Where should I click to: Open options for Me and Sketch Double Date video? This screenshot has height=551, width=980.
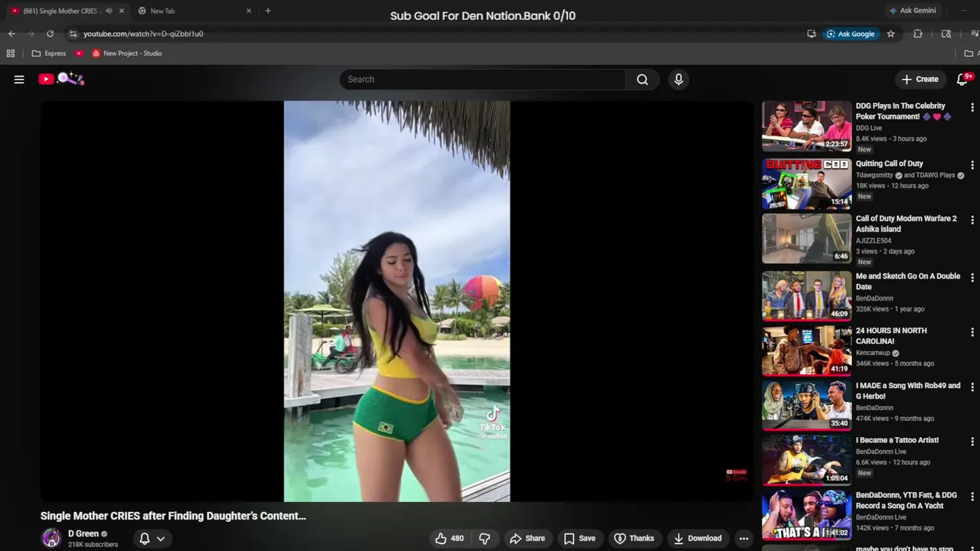[972, 278]
